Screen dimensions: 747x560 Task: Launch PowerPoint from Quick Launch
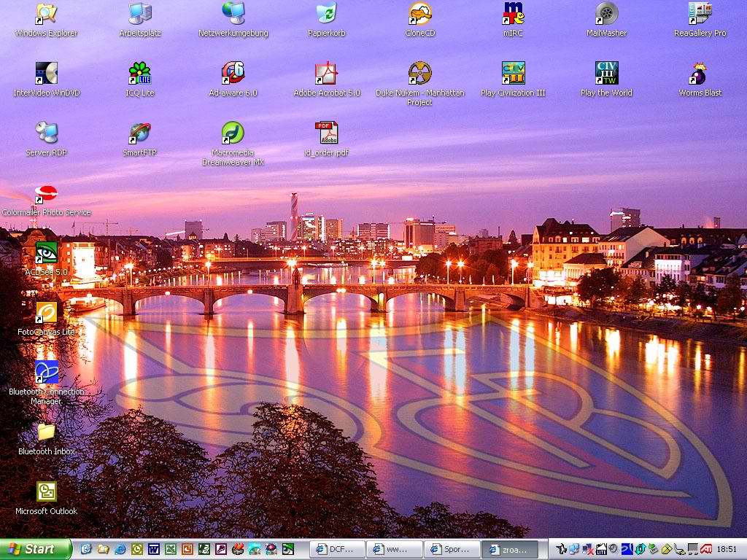click(x=187, y=549)
